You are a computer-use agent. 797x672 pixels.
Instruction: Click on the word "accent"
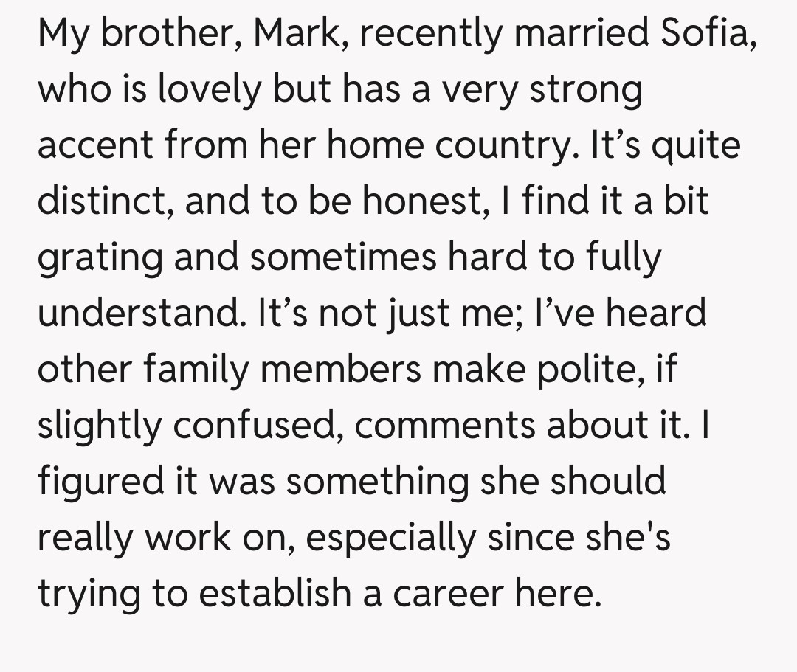pos(89,146)
